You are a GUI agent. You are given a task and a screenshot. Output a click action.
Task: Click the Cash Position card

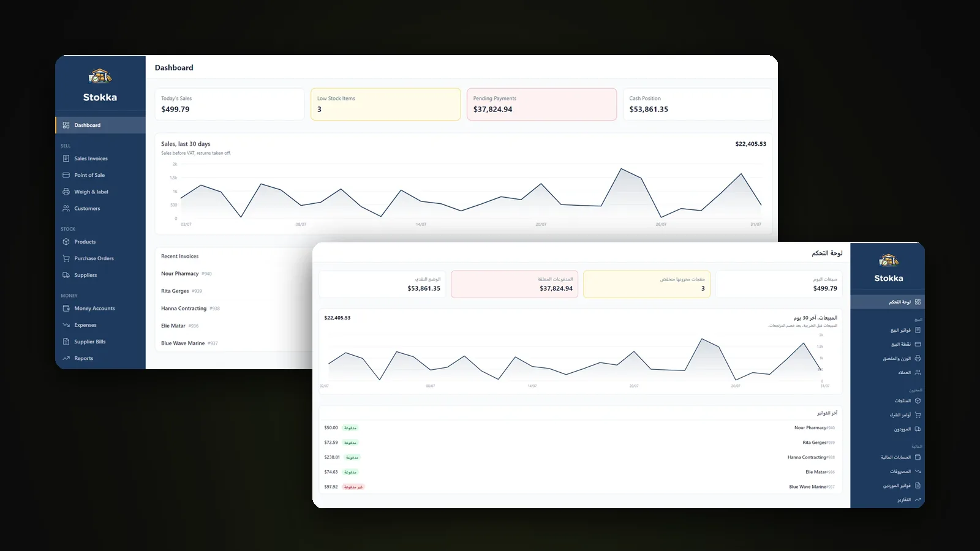[697, 104]
